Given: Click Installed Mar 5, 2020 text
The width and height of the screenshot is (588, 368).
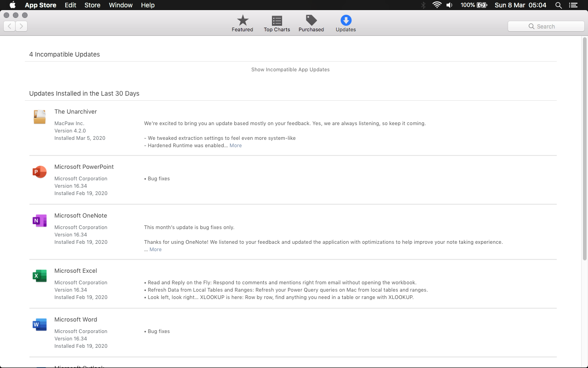Looking at the screenshot, I should coord(80,138).
